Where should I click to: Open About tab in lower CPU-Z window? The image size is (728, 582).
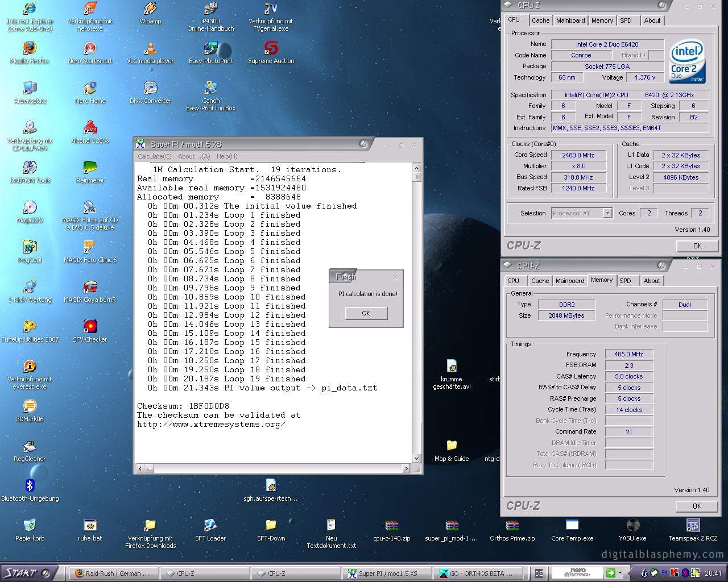point(652,281)
